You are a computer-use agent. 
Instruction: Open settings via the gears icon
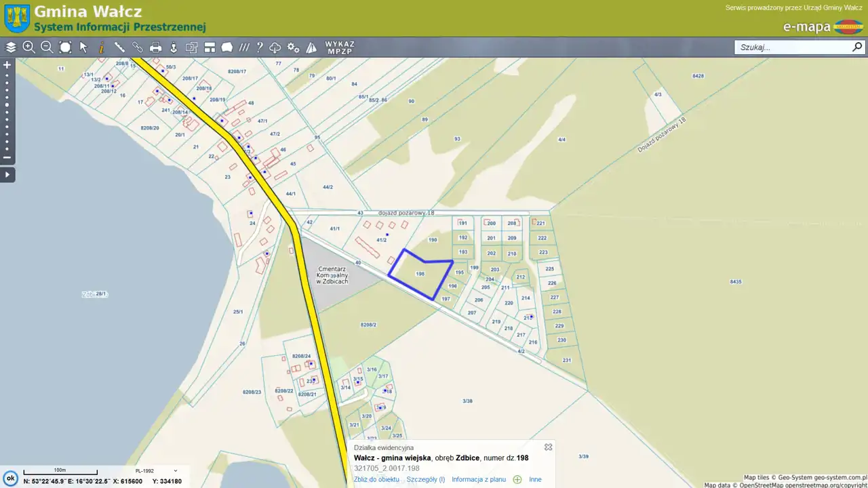[x=293, y=47]
